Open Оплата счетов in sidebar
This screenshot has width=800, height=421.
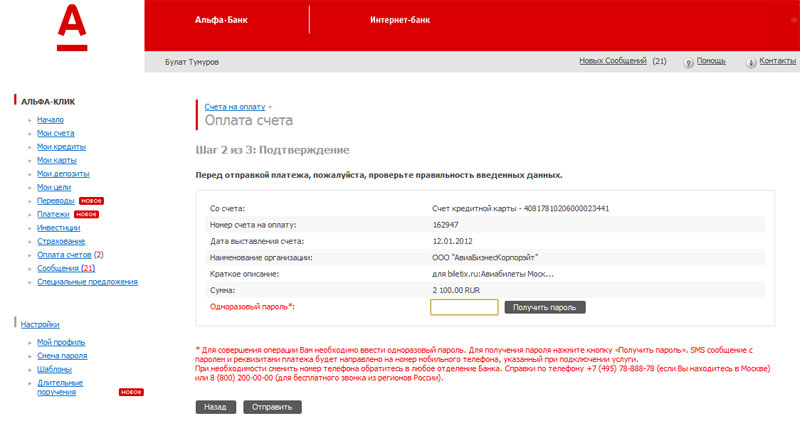(64, 255)
